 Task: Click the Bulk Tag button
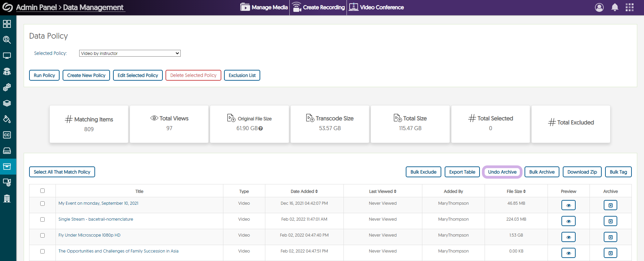pos(618,172)
